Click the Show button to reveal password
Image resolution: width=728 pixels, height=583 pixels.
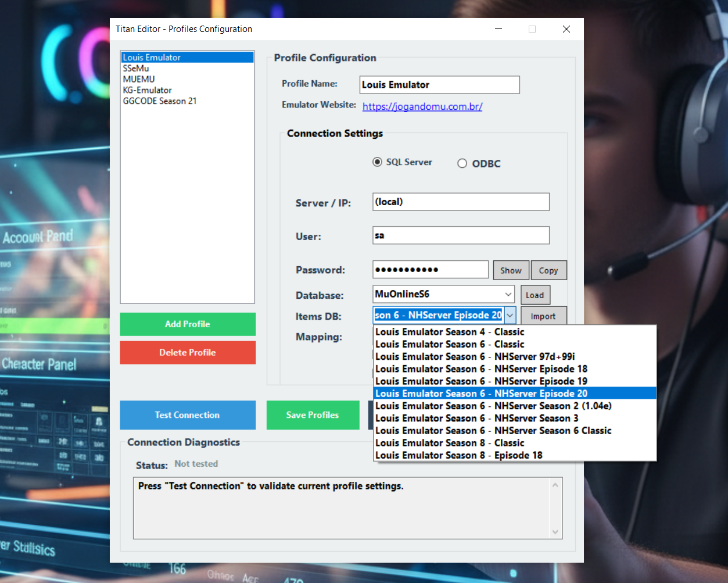point(511,270)
